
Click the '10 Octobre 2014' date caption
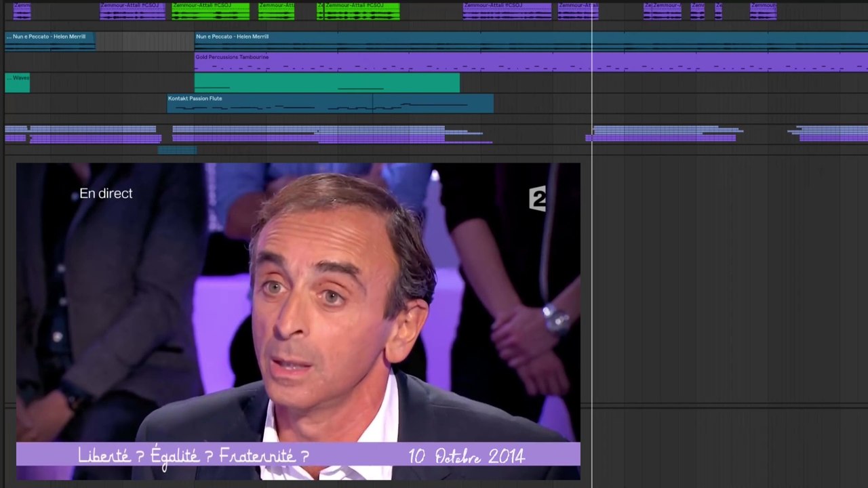467,456
